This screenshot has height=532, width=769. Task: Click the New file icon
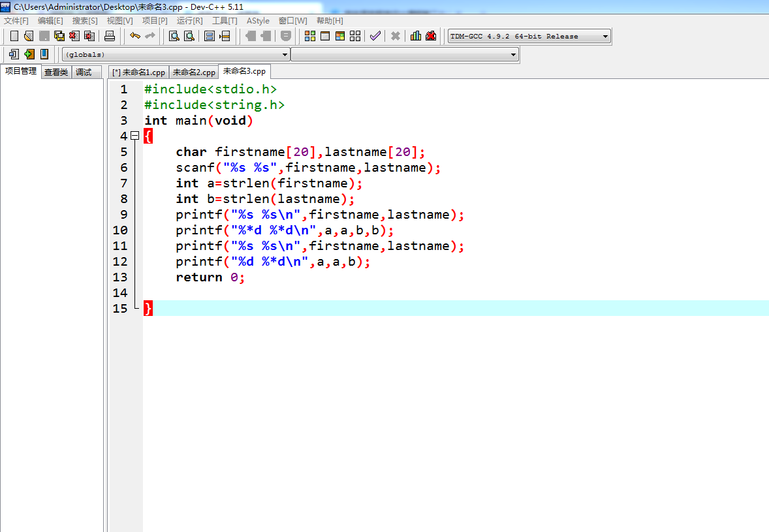click(14, 36)
